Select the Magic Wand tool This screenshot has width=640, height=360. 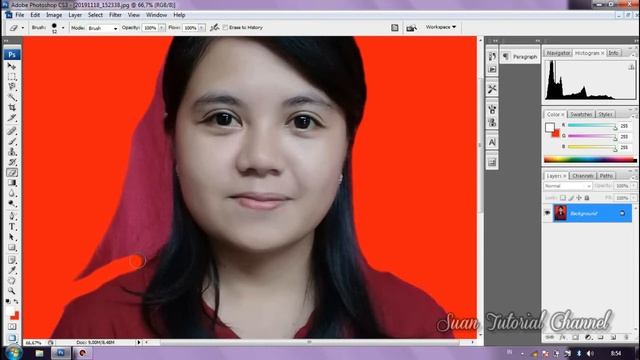pyautogui.click(x=12, y=97)
